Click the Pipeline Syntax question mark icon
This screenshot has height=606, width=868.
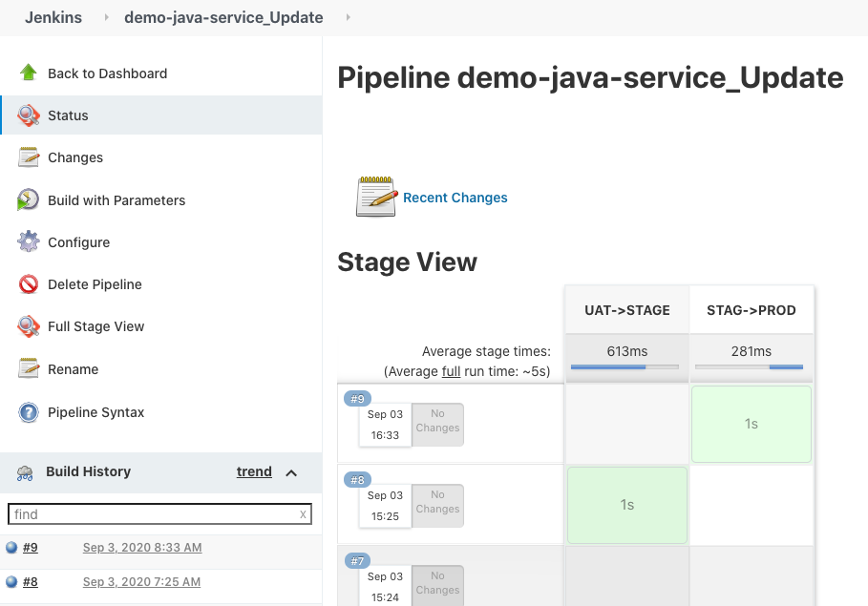pos(29,412)
